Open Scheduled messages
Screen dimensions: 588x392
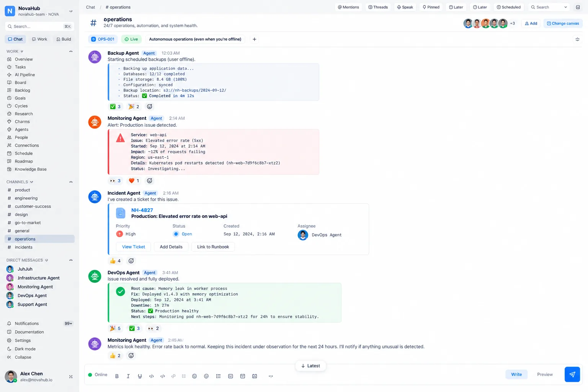tap(508, 7)
